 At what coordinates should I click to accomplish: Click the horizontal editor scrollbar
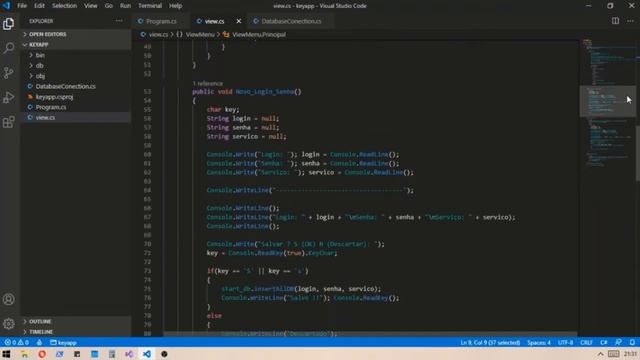(x=371, y=334)
